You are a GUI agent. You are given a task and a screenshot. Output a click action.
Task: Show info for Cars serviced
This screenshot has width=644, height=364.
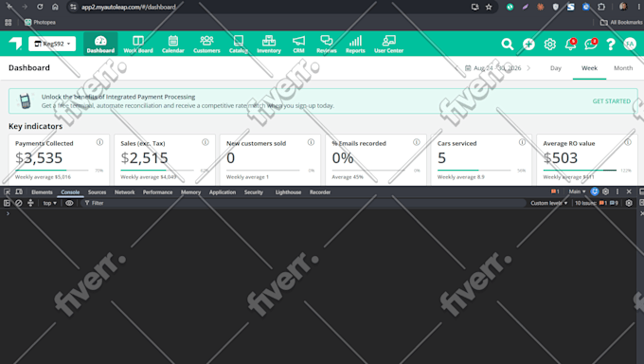coord(522,142)
